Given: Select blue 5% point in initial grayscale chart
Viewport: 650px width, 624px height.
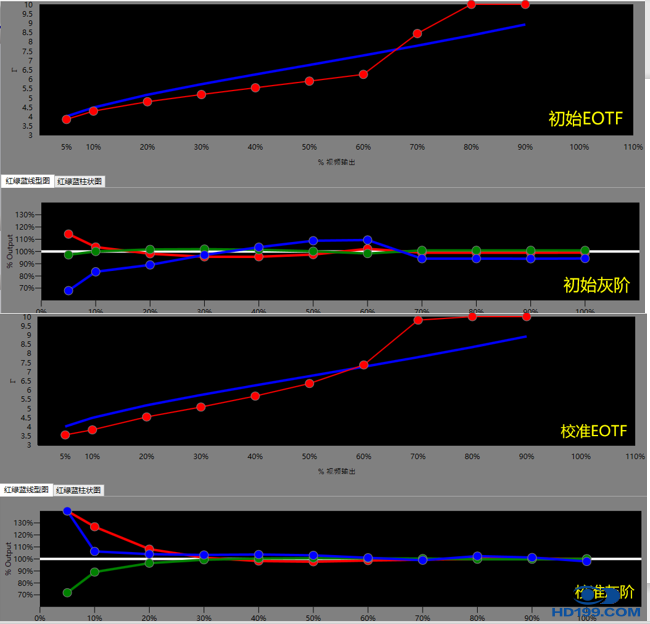Looking at the screenshot, I should [x=68, y=291].
